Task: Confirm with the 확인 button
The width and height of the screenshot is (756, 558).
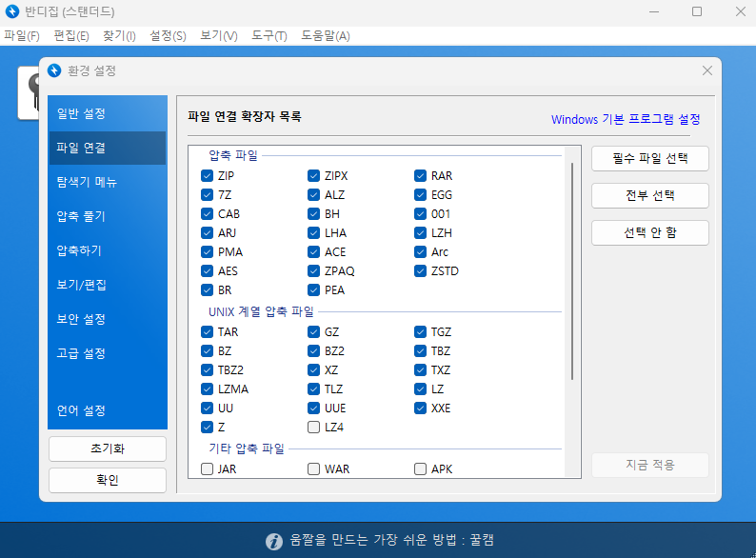Action: (108, 480)
